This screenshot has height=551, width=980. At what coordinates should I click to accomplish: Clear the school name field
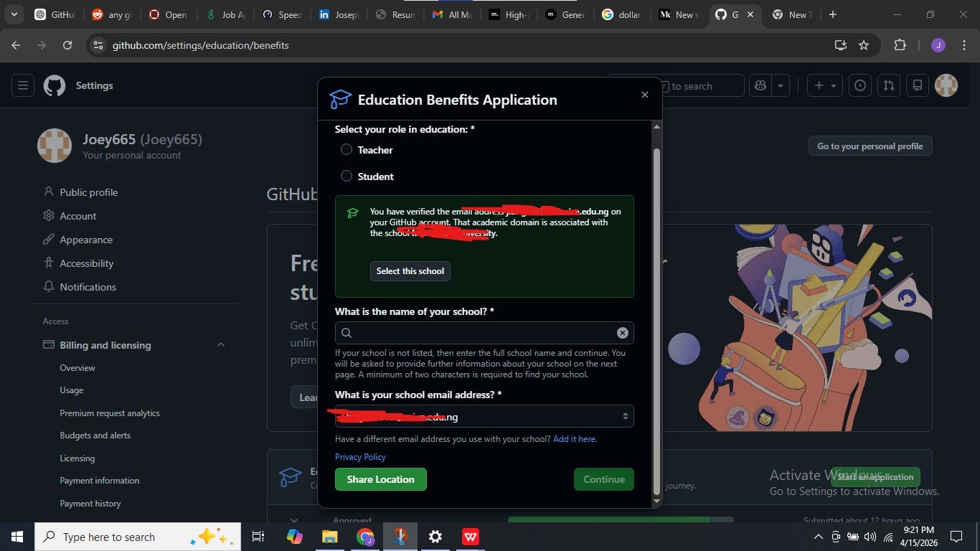point(623,333)
